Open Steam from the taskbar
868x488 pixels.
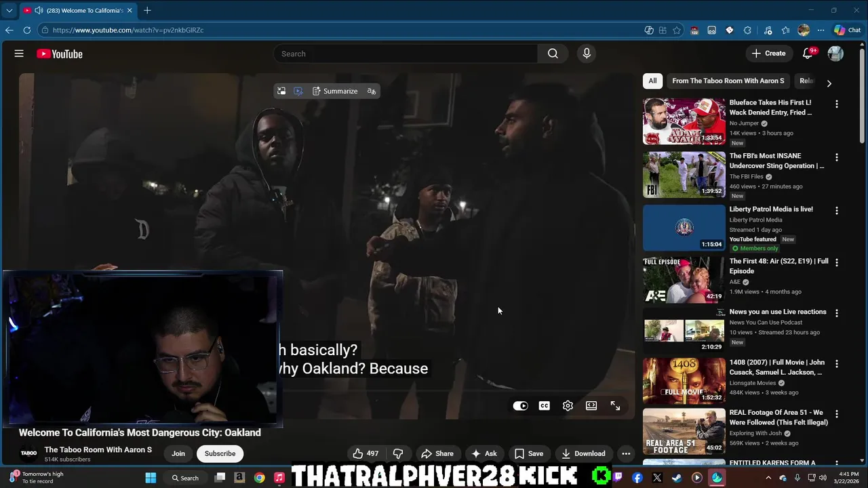[677, 478]
